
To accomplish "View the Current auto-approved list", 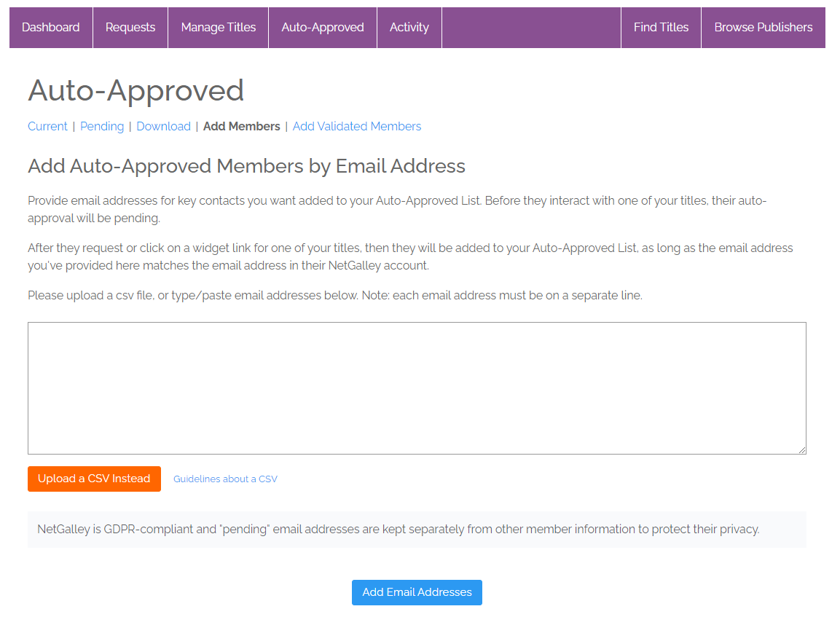I will [x=47, y=126].
